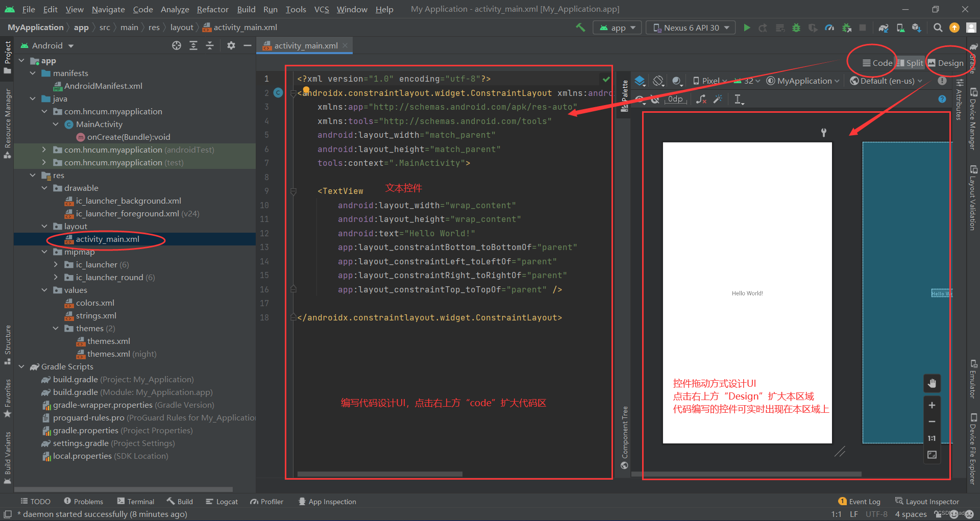Select the Pan hand tool in preview
The height and width of the screenshot is (521, 980).
pyautogui.click(x=932, y=383)
